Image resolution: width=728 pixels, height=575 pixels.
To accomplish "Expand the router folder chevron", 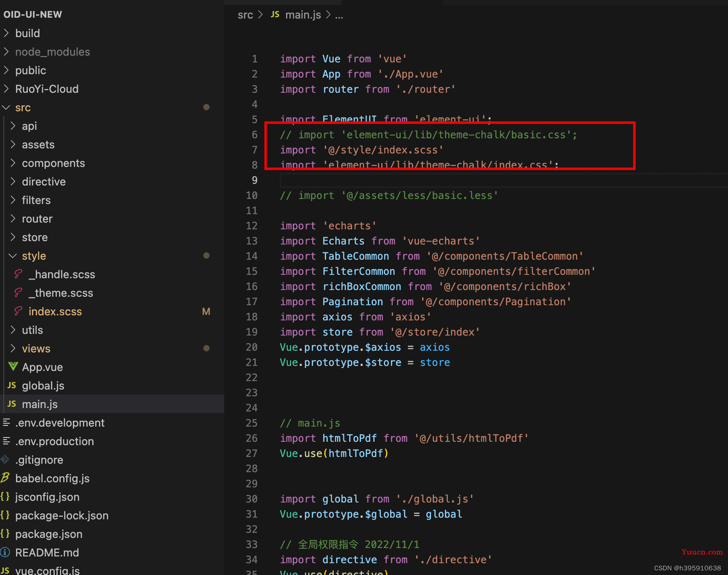I will pos(13,218).
